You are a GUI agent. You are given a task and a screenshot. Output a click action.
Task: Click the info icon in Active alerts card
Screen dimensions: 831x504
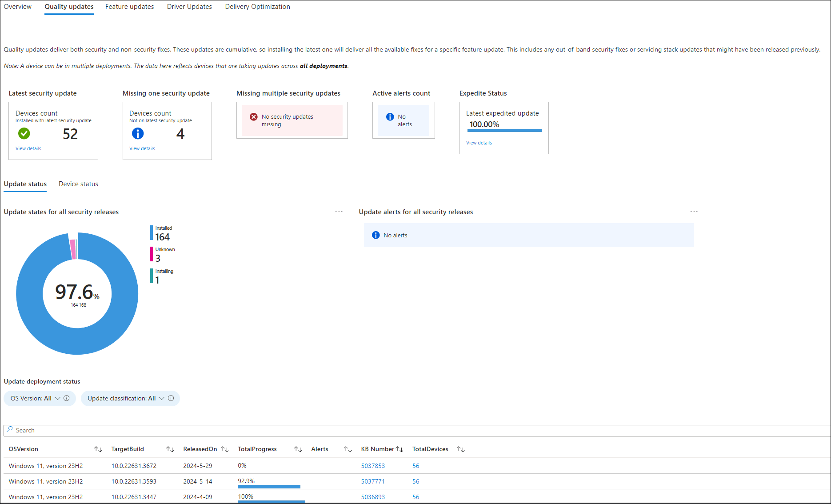390,117
